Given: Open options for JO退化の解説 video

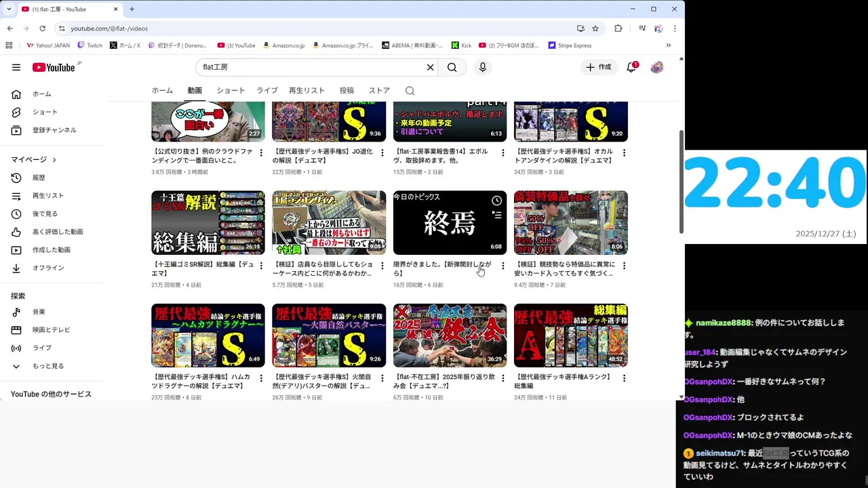Looking at the screenshot, I should tap(382, 152).
